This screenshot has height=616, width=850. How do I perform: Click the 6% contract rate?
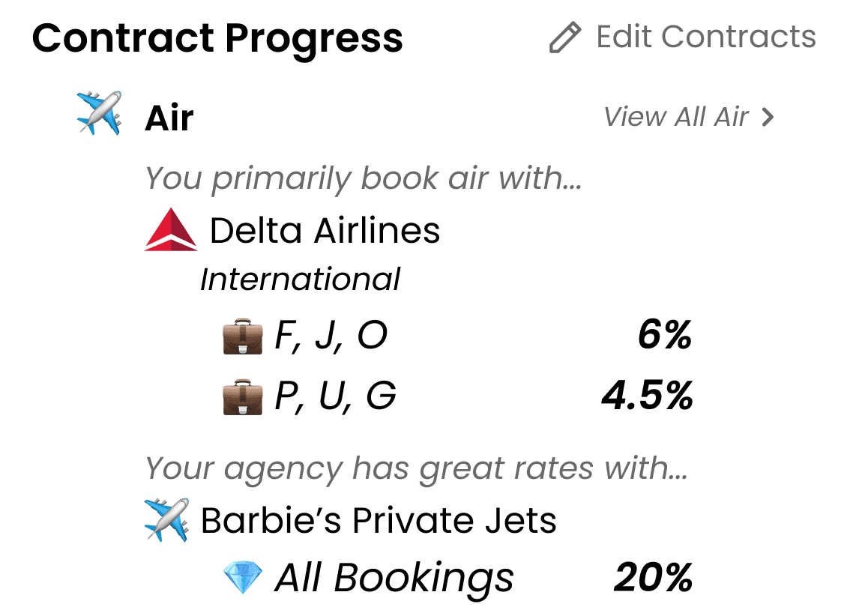tap(664, 336)
